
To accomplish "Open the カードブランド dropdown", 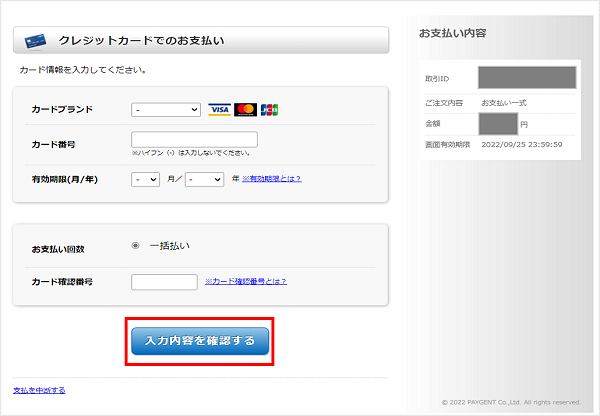I will pos(166,110).
